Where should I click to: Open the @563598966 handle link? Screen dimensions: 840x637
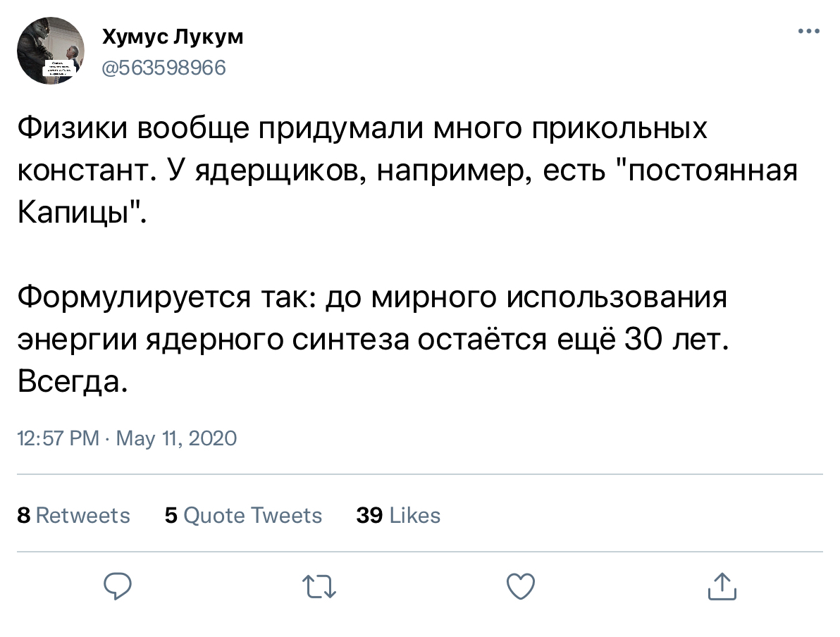click(164, 68)
